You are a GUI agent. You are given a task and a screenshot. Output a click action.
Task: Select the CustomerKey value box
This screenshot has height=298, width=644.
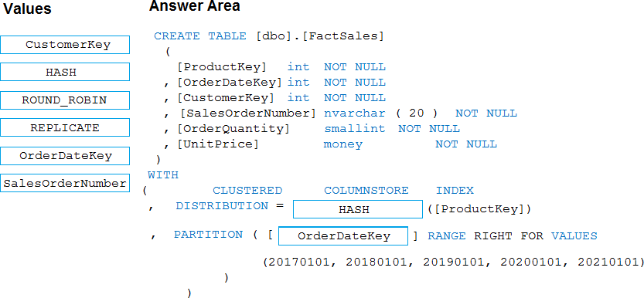tap(65, 45)
